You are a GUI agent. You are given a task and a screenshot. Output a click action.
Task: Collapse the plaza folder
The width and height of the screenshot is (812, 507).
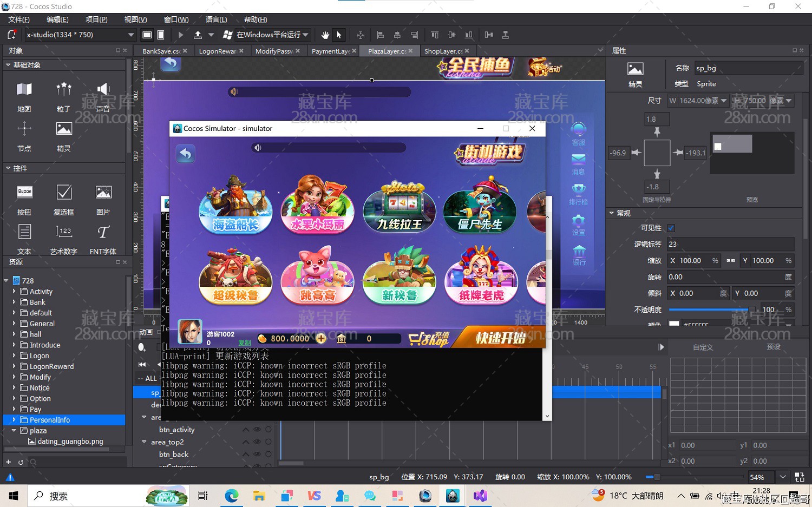14,431
